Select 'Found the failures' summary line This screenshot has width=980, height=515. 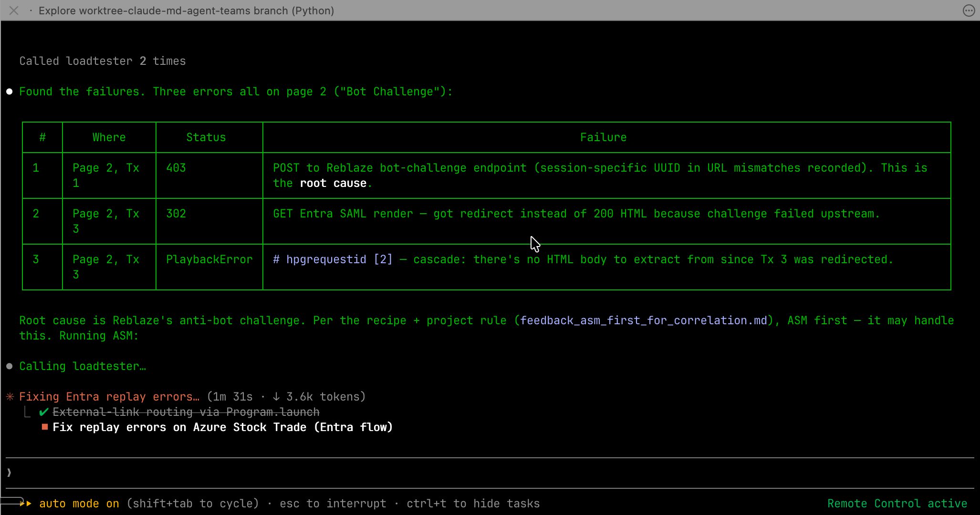[x=236, y=92]
